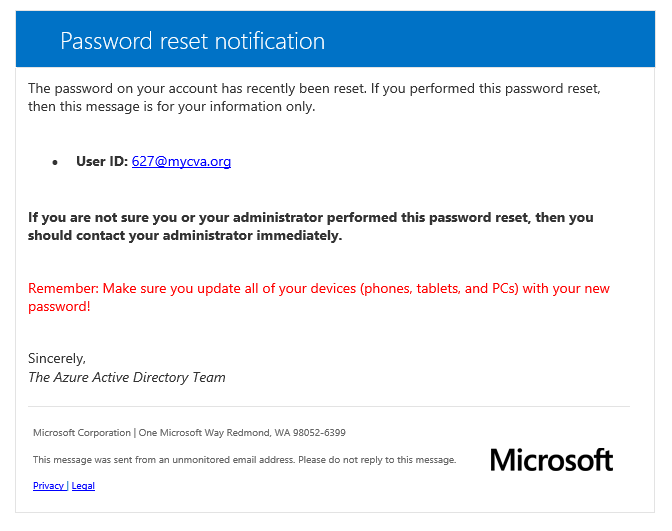Click the separator between Privacy and Legal
Screen dimensions: 672x531
click(68, 486)
